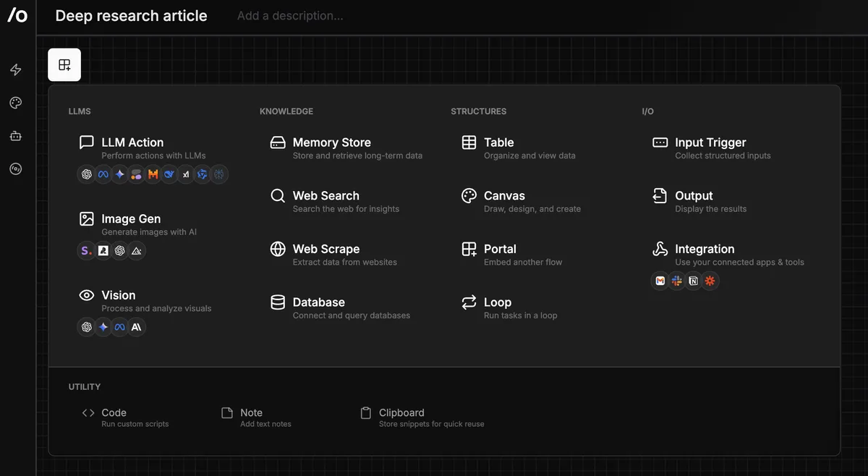
Task: Select the Canvas block
Action: 521,201
